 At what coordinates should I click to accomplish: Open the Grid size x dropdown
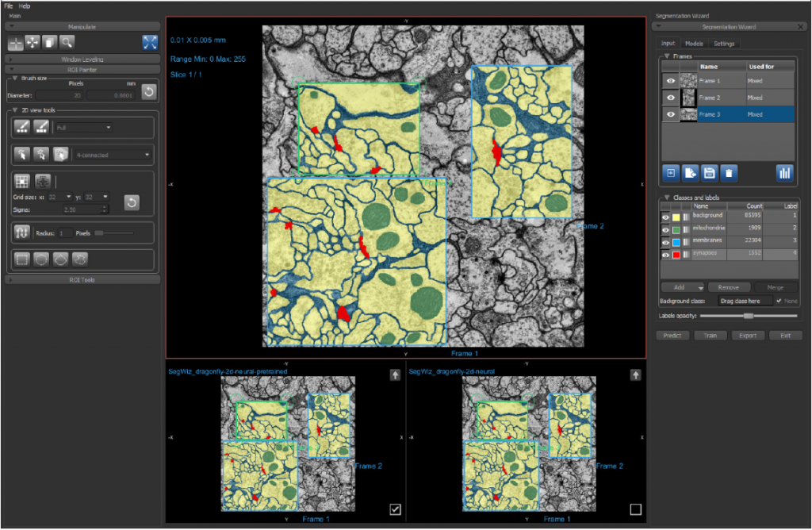tap(60, 197)
